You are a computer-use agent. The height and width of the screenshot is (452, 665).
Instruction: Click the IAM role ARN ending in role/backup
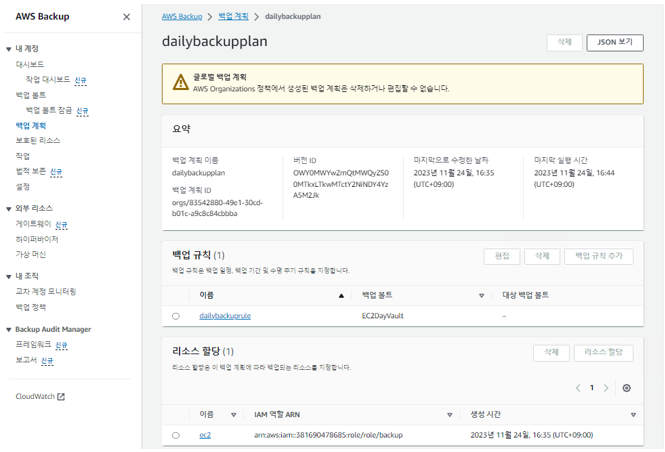pos(328,435)
